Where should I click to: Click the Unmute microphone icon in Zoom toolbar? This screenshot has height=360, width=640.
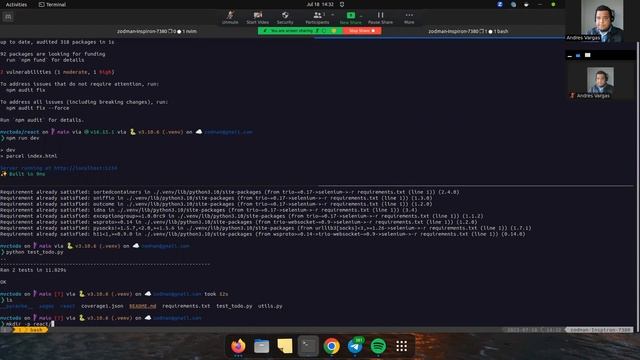(x=230, y=15)
